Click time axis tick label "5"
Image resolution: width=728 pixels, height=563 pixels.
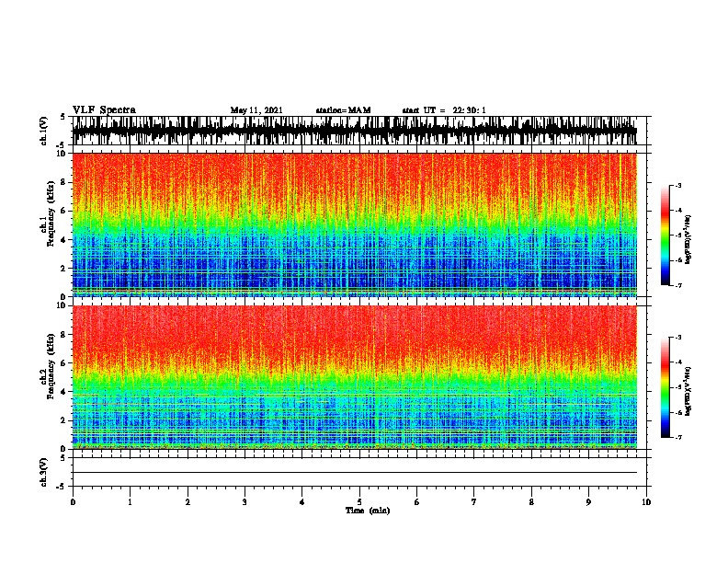click(x=359, y=502)
